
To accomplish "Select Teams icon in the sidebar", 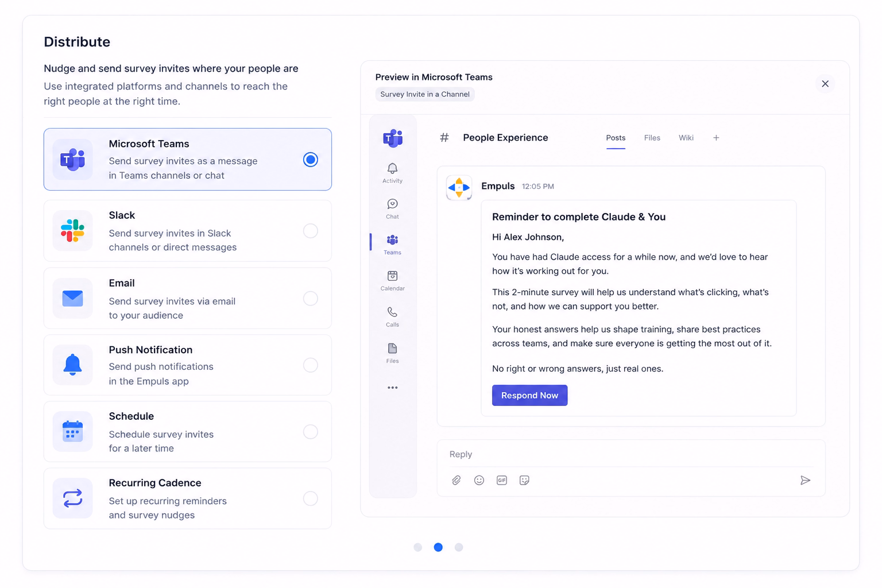I will tap(392, 244).
